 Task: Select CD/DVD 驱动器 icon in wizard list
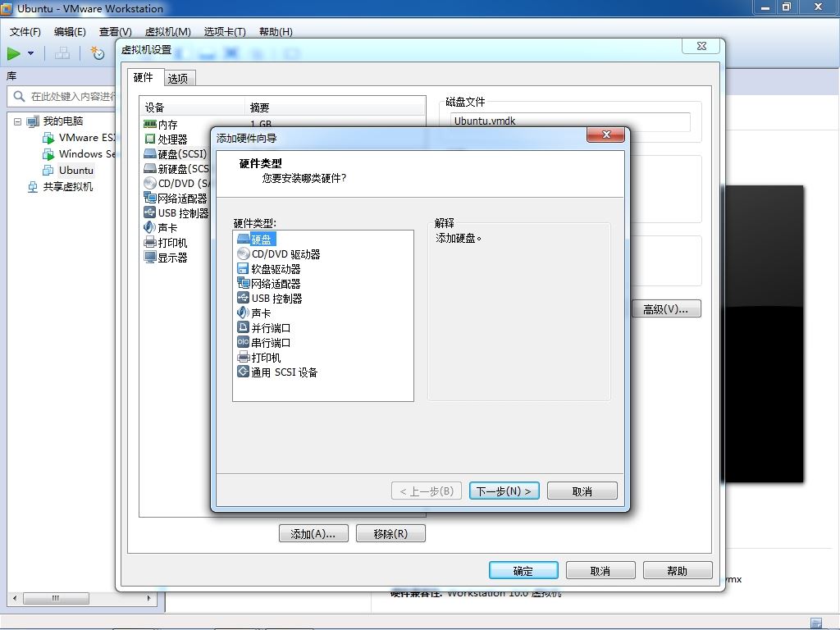coord(243,253)
